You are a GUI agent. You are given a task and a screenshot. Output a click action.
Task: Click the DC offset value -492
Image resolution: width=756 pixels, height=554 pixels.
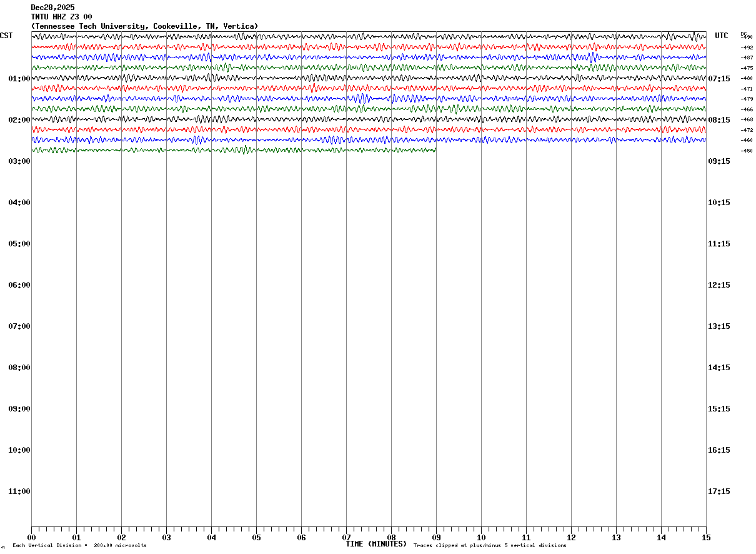click(747, 48)
